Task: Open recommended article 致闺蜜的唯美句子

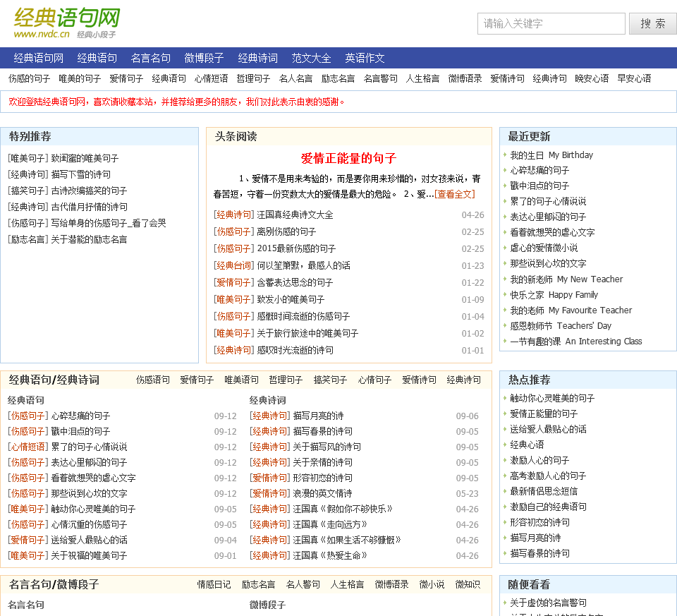Action: [x=85, y=159]
